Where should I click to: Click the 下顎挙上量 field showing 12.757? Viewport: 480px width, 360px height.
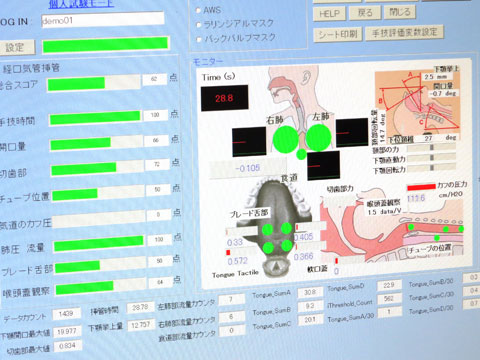pos(141,325)
